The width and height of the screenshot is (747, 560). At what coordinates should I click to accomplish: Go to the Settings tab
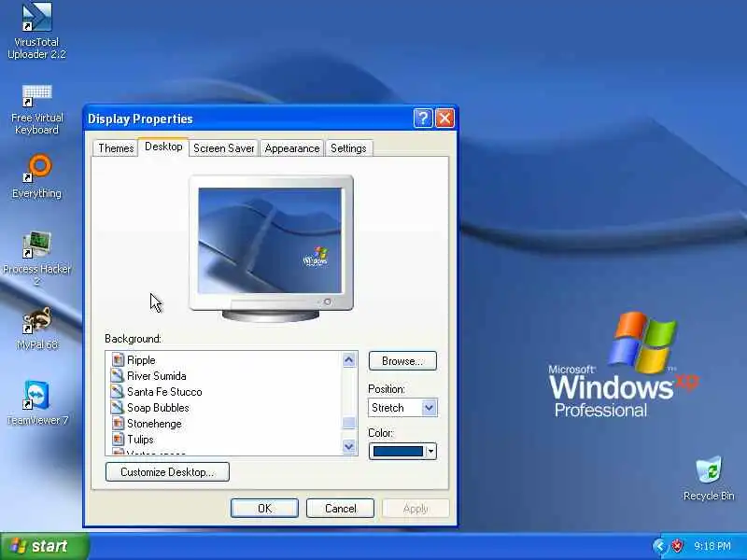(348, 148)
